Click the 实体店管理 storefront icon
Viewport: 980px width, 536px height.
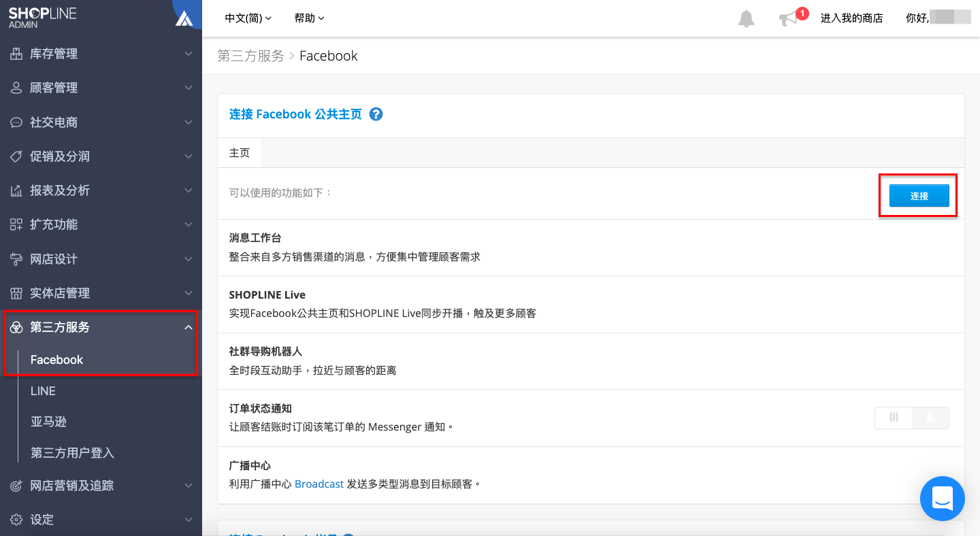tap(16, 293)
